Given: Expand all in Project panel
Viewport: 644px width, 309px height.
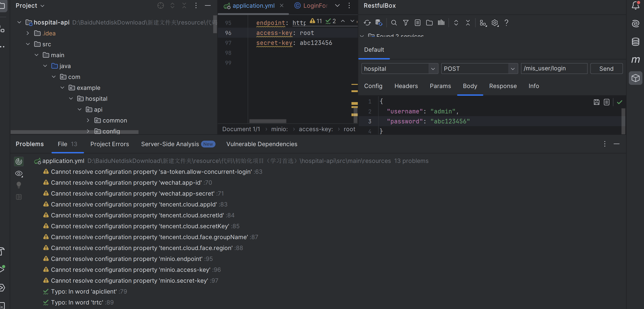Looking at the screenshot, I should click(x=172, y=5).
